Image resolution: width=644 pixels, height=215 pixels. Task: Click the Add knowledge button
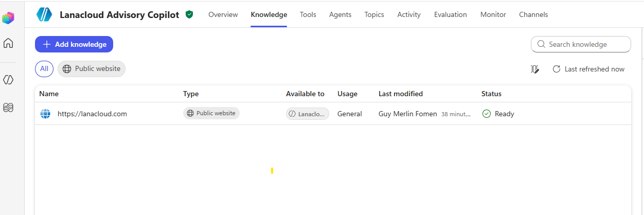[74, 44]
